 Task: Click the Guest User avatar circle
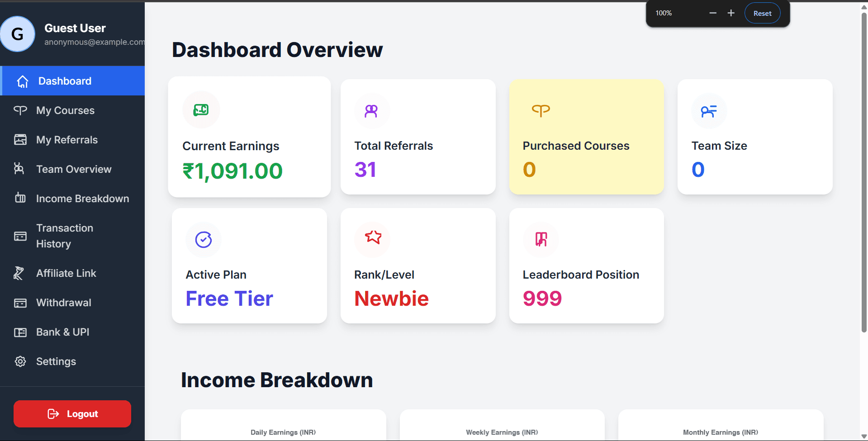coord(18,33)
